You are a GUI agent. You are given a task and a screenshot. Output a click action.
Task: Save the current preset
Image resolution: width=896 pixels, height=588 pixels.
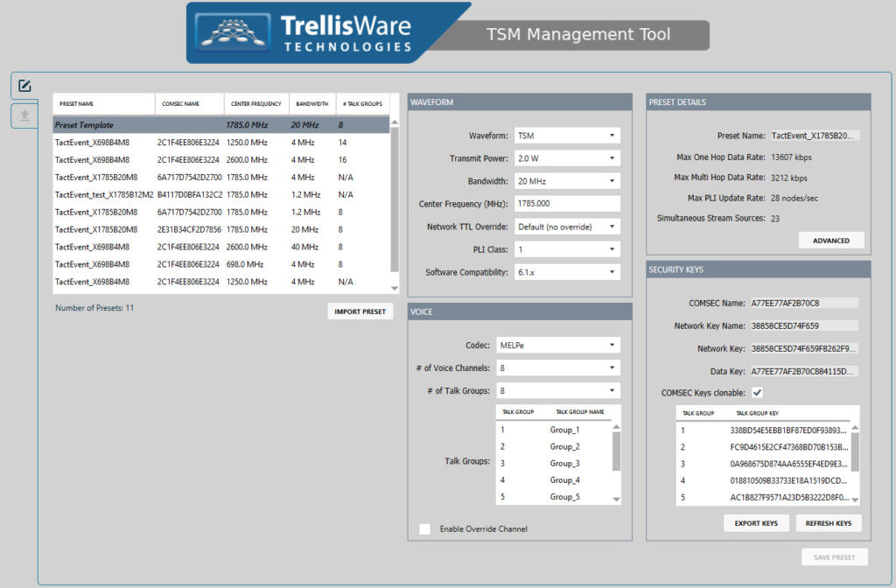tap(834, 556)
